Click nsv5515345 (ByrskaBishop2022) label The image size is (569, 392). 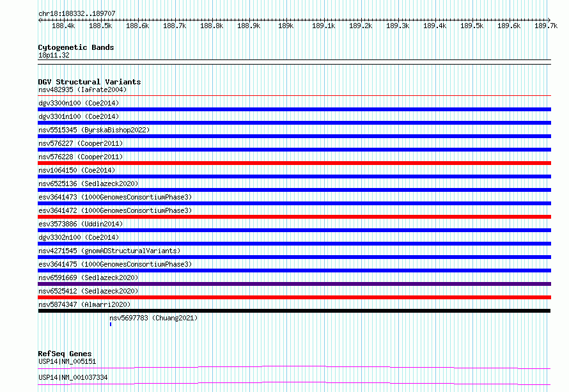point(94,130)
